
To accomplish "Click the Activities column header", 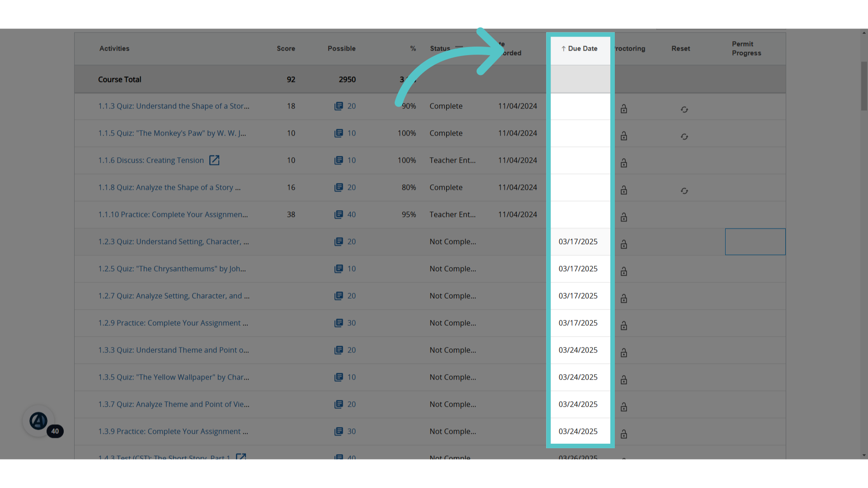I will pyautogui.click(x=114, y=48).
